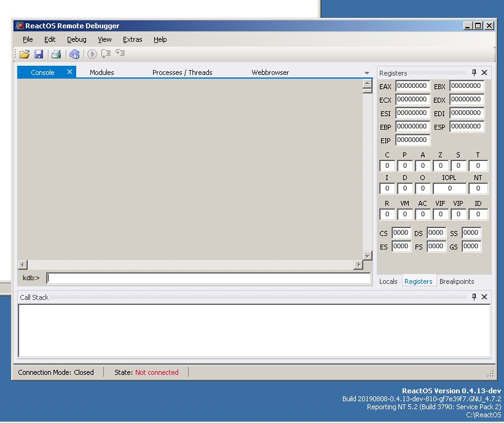Viewport: 504px width, 424px height.
Task: Click the EBP register field
Action: point(412,127)
